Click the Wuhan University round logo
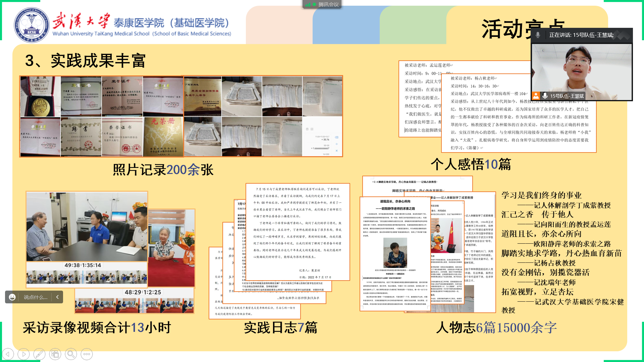The image size is (644, 362). pos(31,25)
